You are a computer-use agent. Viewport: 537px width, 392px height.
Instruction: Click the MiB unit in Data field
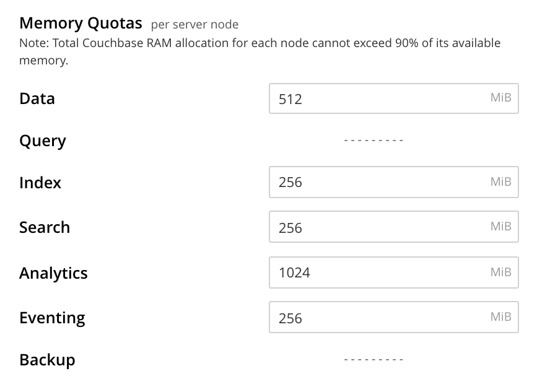coord(500,98)
